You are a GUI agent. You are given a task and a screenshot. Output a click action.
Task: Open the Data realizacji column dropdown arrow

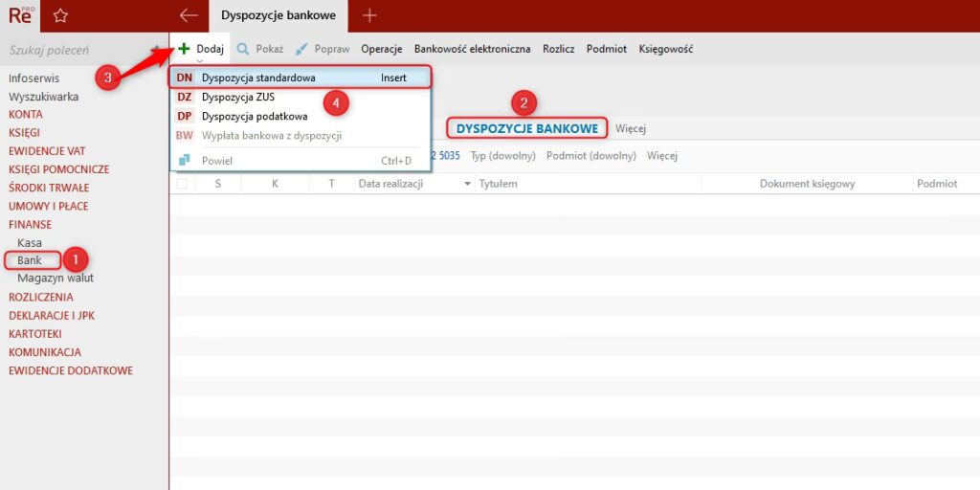(x=467, y=184)
